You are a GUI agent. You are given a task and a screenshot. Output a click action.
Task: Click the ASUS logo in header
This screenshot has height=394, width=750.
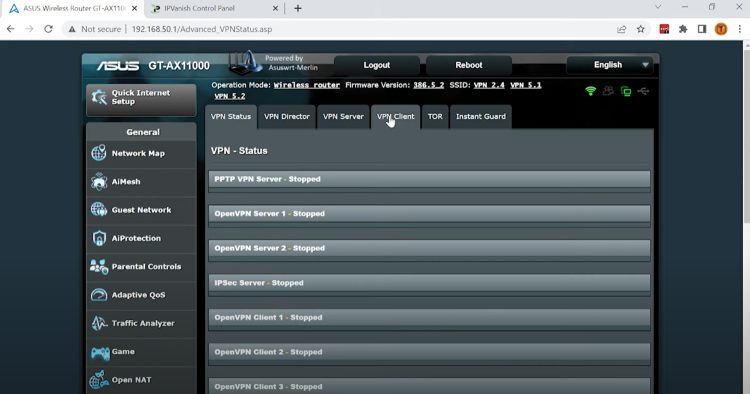point(118,66)
